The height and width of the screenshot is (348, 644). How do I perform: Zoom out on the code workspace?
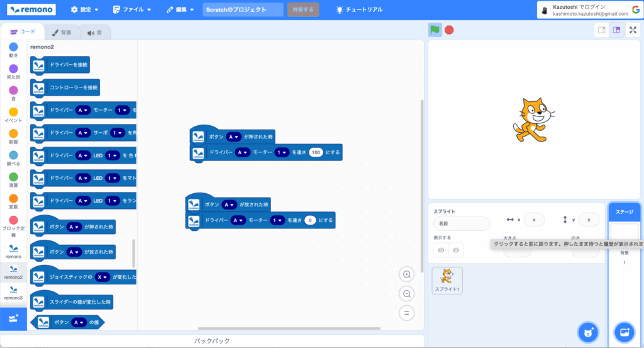(407, 294)
